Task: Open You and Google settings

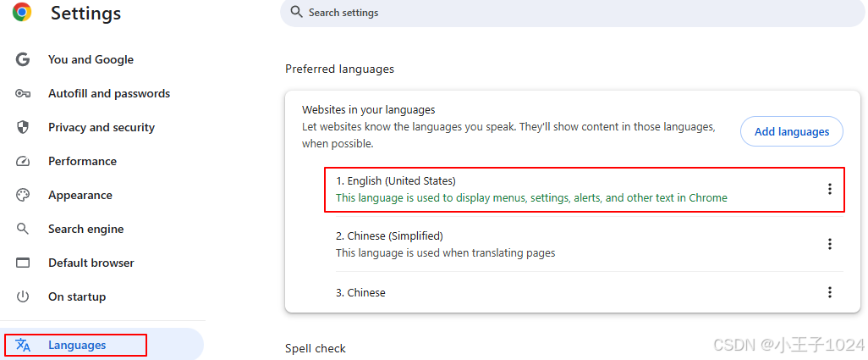Action: click(x=91, y=59)
